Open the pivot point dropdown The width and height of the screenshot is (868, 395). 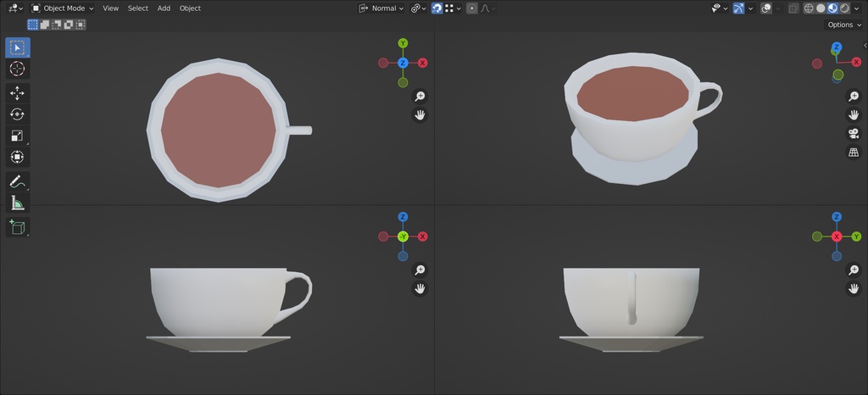[x=419, y=8]
